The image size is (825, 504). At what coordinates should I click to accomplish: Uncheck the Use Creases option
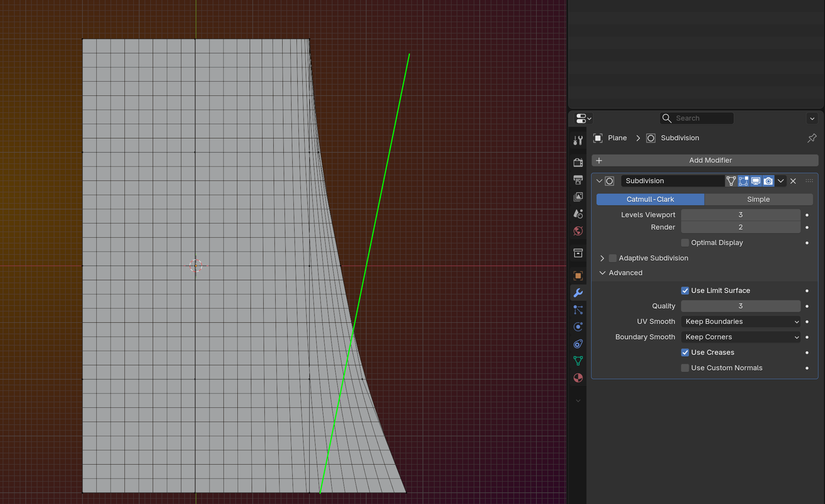click(685, 353)
